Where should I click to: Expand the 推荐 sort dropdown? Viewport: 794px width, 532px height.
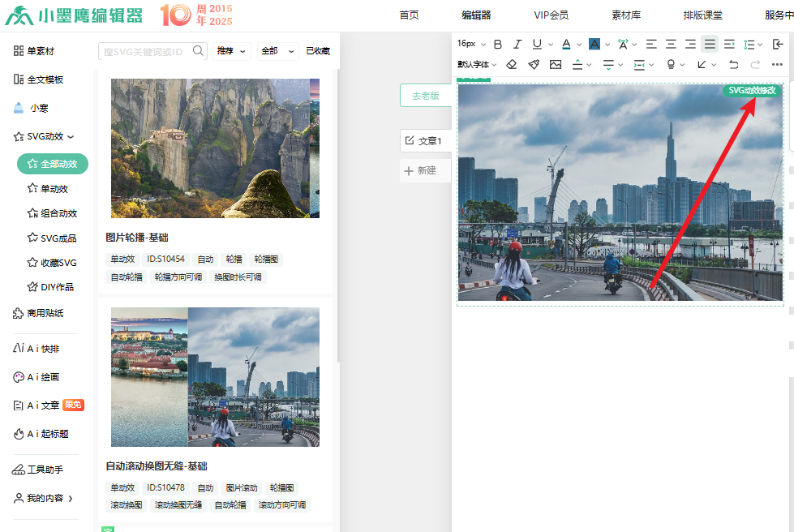[x=232, y=51]
